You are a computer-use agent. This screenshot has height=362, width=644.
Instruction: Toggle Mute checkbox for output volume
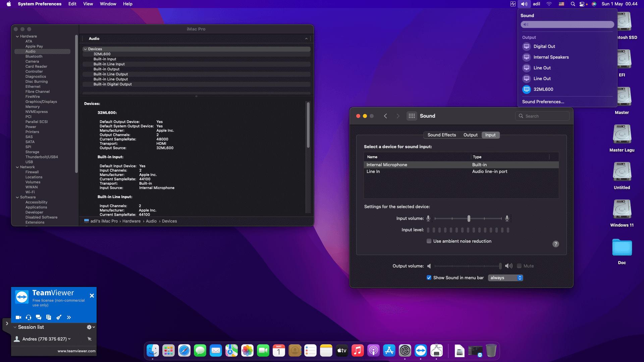coord(519,266)
